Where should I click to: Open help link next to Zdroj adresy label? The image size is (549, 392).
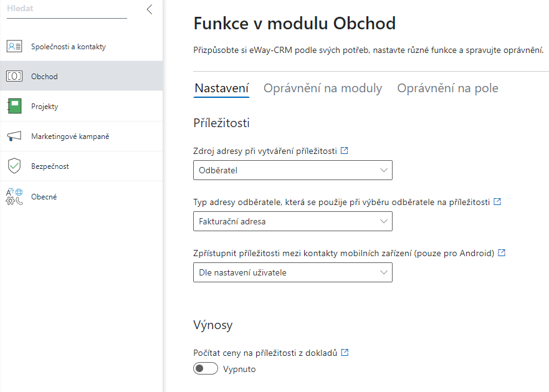pos(345,151)
